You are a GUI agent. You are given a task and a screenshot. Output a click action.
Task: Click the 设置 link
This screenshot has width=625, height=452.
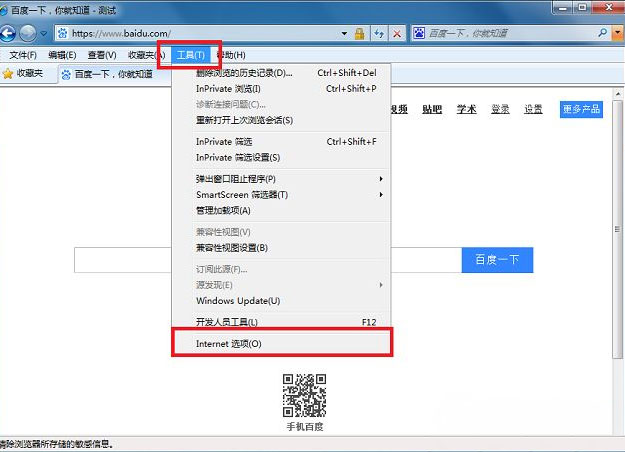pos(533,109)
